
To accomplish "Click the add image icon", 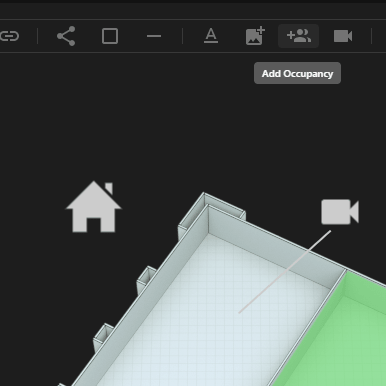I will (x=255, y=36).
